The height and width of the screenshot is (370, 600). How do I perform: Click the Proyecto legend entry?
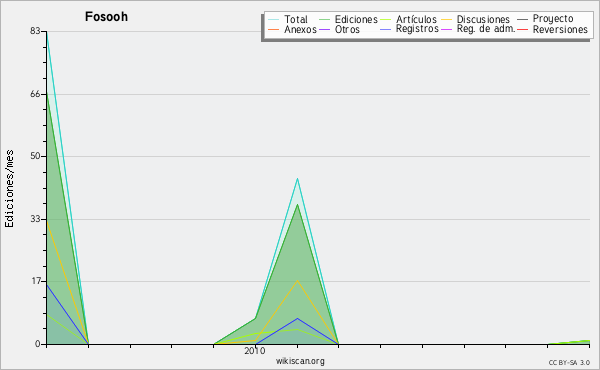click(553, 19)
